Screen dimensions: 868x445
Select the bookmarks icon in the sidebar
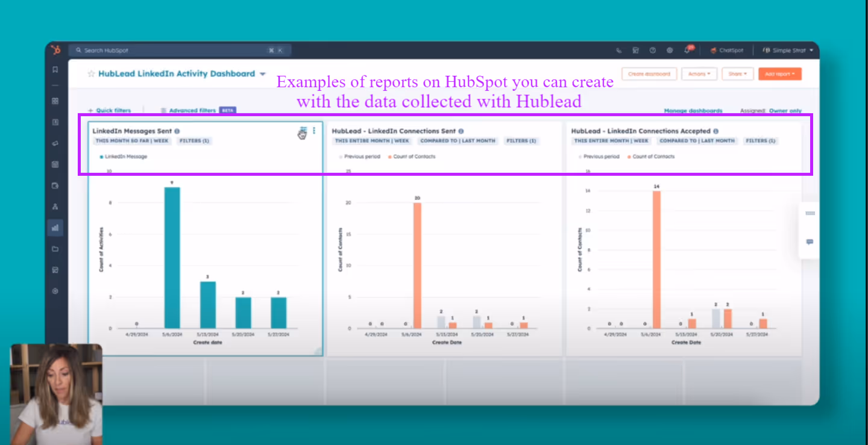tap(55, 69)
